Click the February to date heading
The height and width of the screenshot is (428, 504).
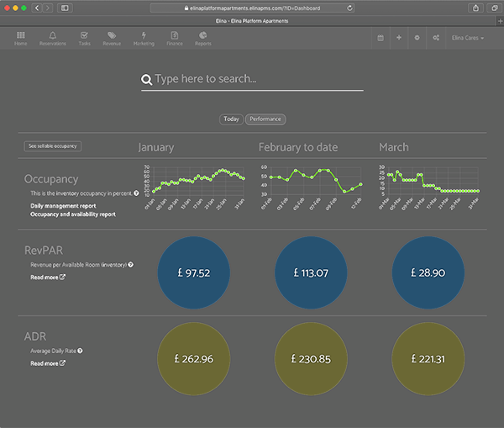point(298,147)
